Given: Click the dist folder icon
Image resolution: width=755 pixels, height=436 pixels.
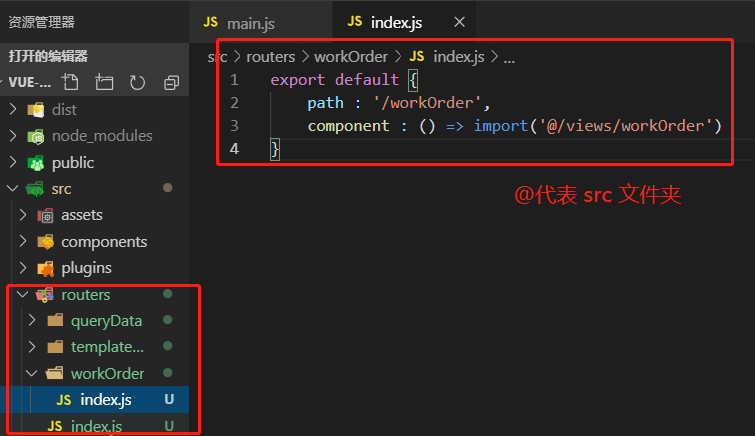Looking at the screenshot, I should coord(36,110).
